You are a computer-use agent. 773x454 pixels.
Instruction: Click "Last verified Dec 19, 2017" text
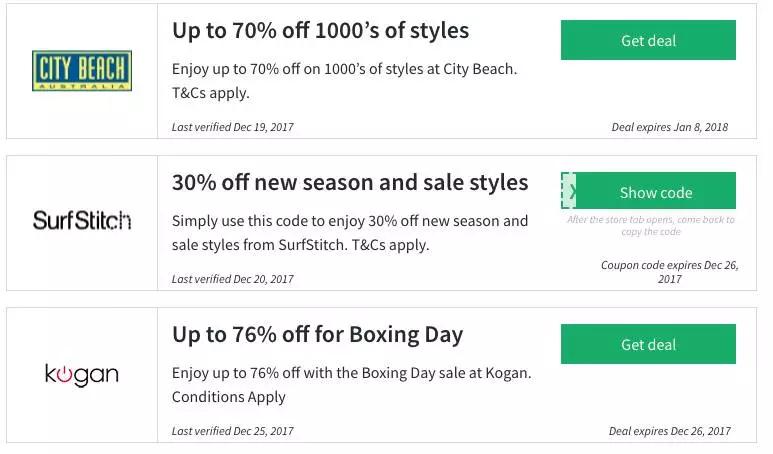pos(233,127)
